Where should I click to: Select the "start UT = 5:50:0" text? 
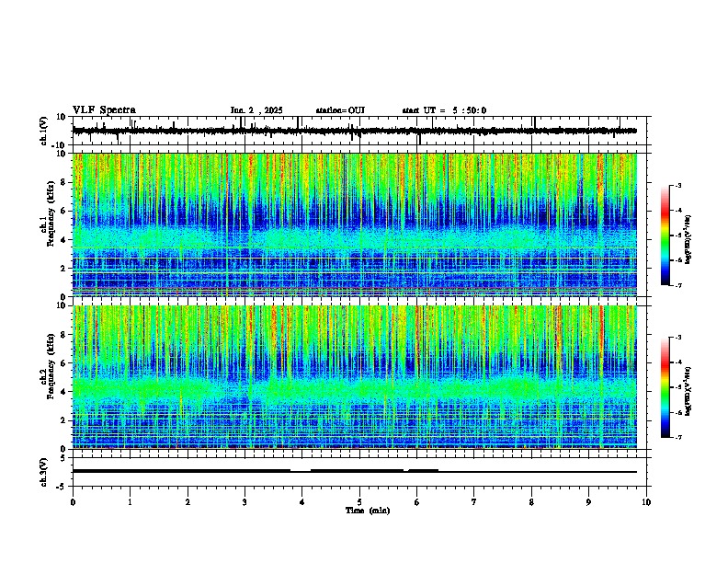(x=444, y=110)
